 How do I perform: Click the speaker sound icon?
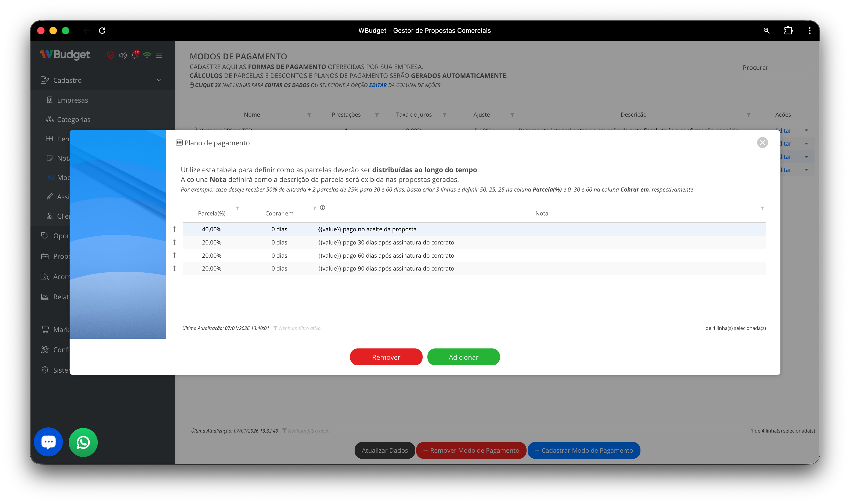coord(123,55)
